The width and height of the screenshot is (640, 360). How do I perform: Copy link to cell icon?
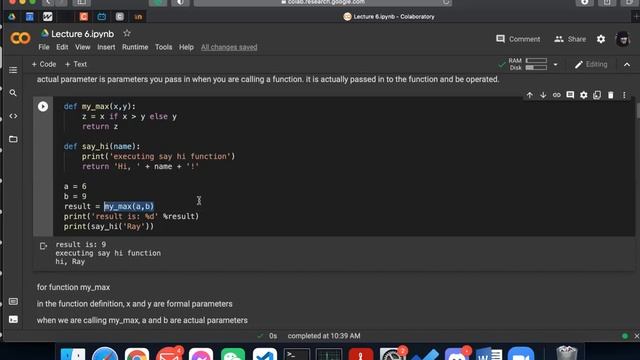click(556, 95)
